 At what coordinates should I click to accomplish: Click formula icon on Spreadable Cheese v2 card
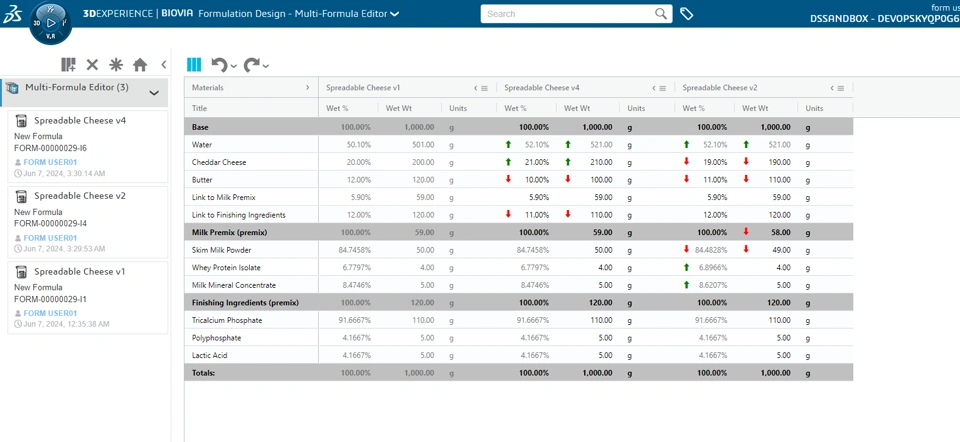21,196
